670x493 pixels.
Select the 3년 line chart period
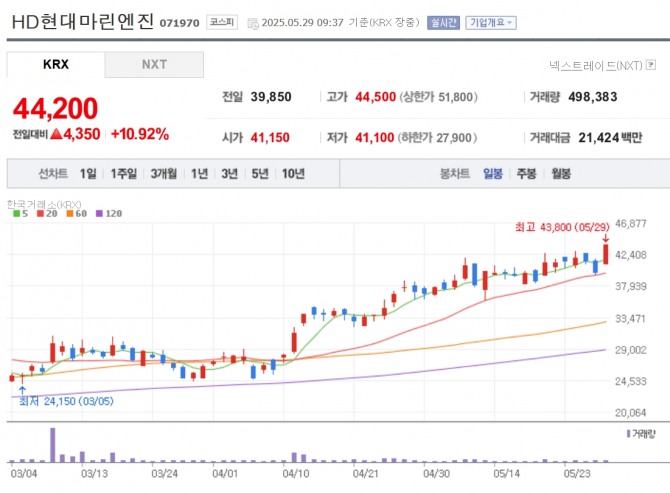pyautogui.click(x=229, y=173)
